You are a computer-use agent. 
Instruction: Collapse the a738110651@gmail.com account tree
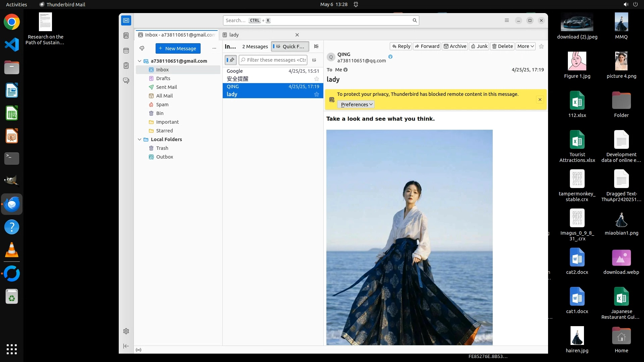coord(140,61)
